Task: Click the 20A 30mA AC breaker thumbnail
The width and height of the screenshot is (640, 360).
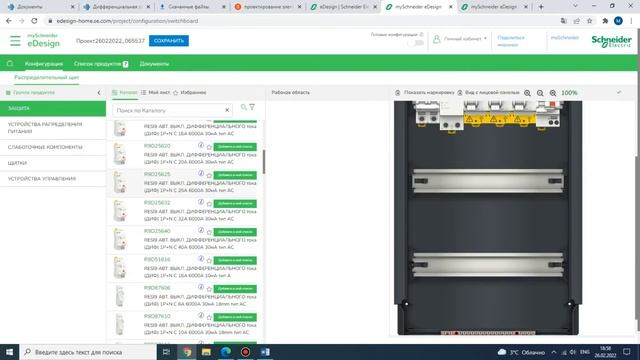Action: click(x=120, y=154)
